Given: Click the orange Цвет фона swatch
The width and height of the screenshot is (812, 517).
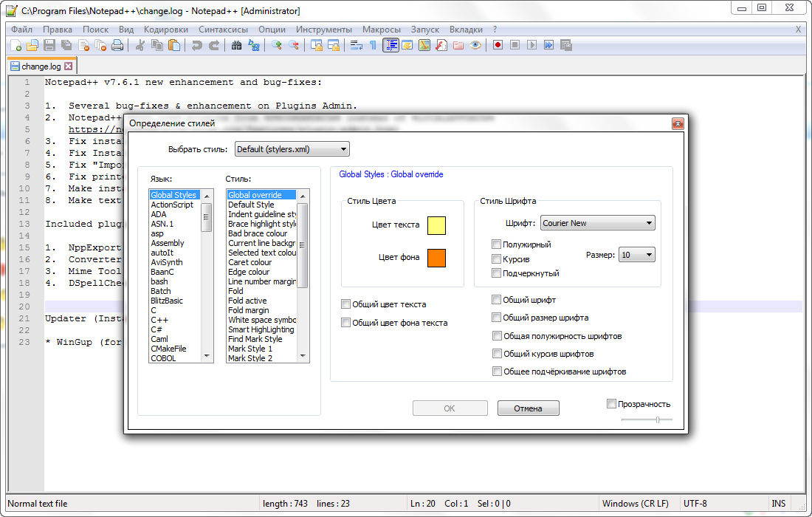Looking at the screenshot, I should point(436,258).
